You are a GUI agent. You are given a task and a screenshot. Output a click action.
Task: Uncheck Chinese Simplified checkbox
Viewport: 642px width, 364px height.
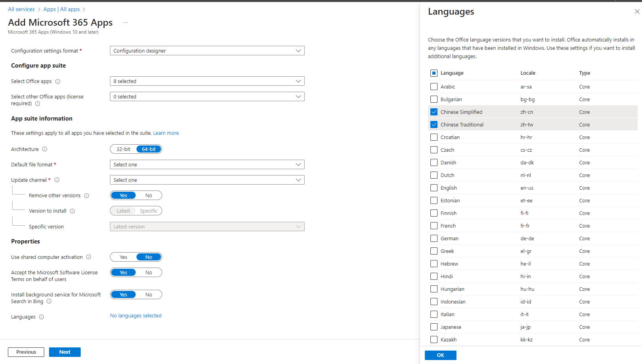point(434,112)
